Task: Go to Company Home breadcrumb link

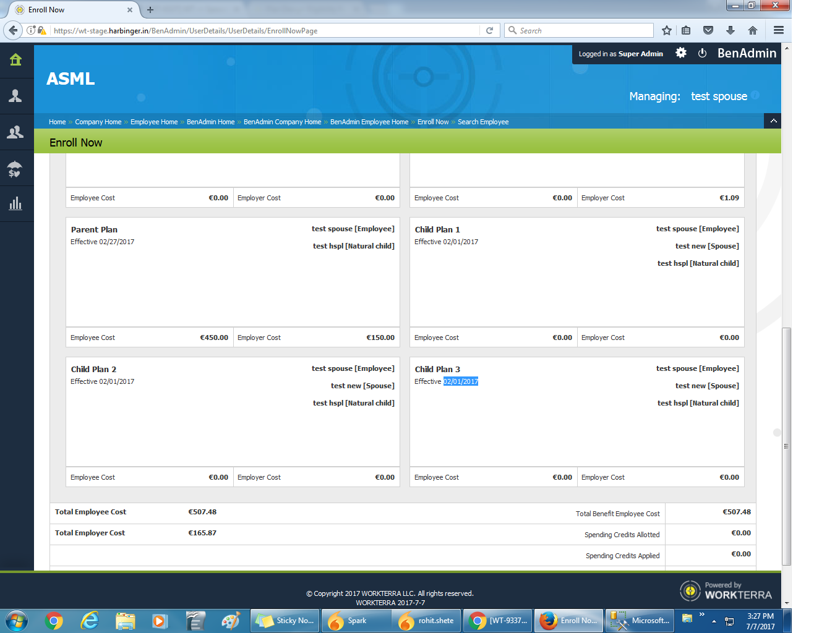Action: (98, 122)
